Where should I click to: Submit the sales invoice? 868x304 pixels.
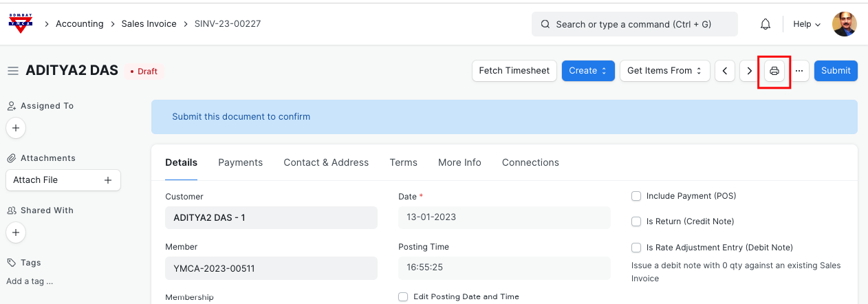[836, 71]
